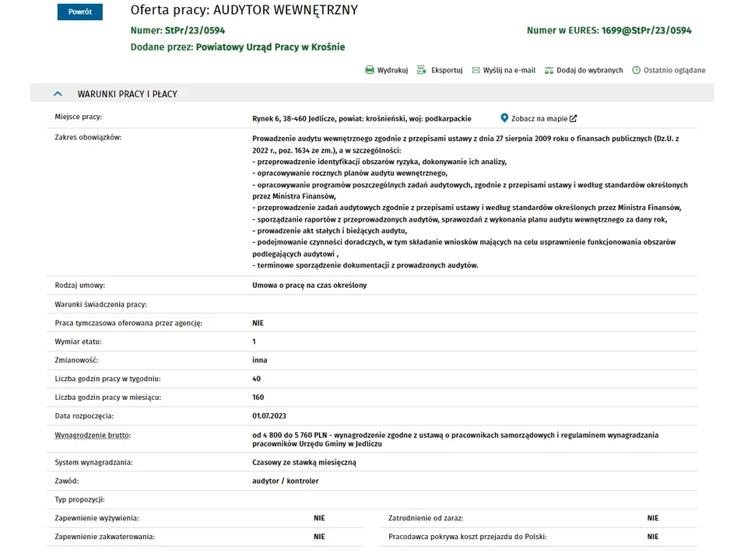The width and height of the screenshot is (744, 560).
Task: Click the envelope icon for e-mail sending
Action: click(476, 70)
